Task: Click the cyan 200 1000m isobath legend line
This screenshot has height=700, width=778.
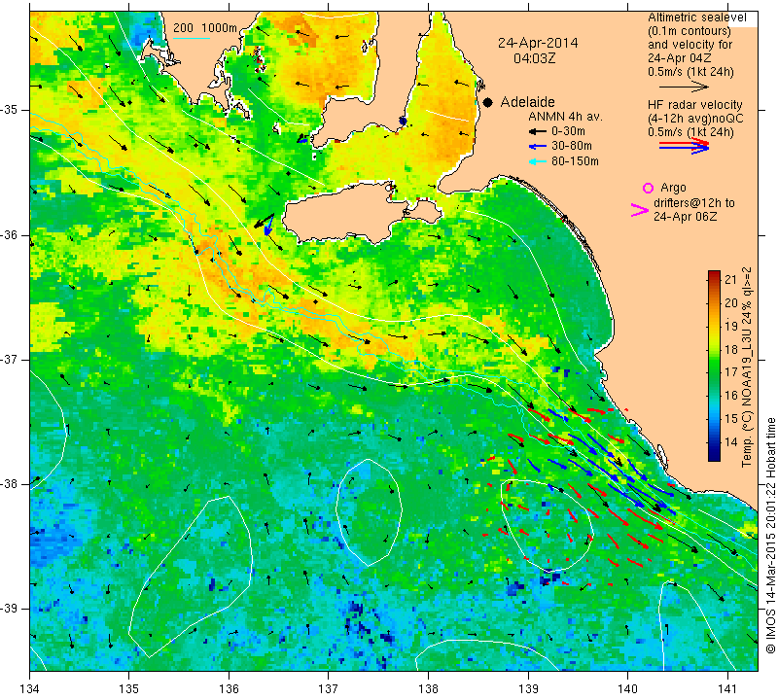Action: [x=192, y=38]
